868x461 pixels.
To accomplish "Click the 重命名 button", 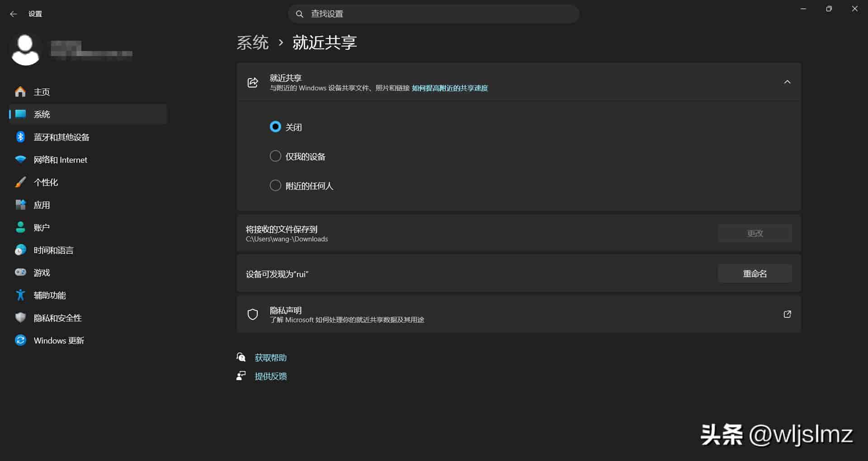I will coord(755,274).
